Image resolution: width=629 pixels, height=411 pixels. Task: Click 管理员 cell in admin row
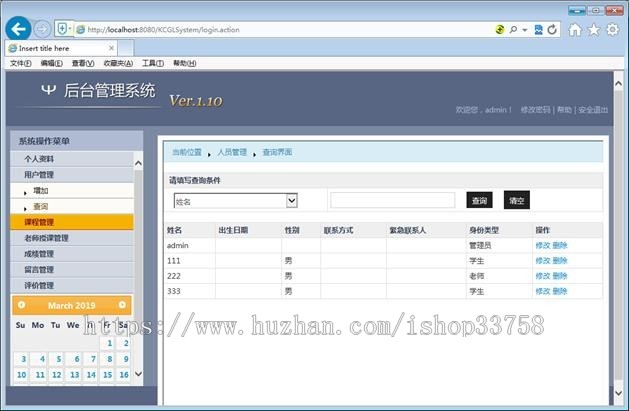(480, 245)
